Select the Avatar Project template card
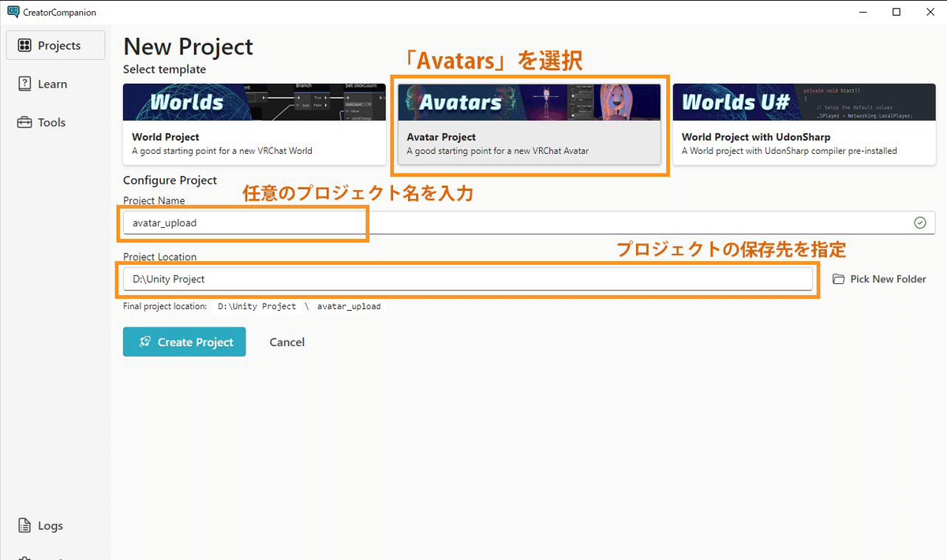 (529, 124)
